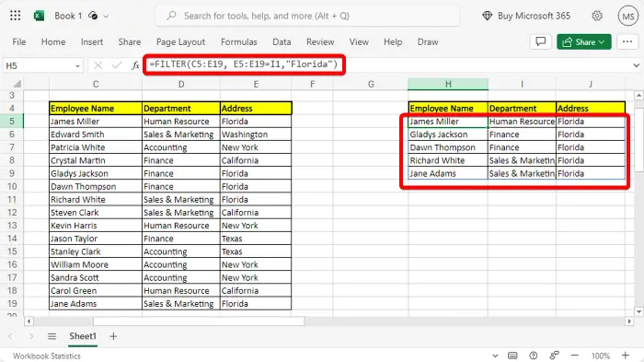
Task: Add a new sheet with plus icon
Action: [113, 336]
